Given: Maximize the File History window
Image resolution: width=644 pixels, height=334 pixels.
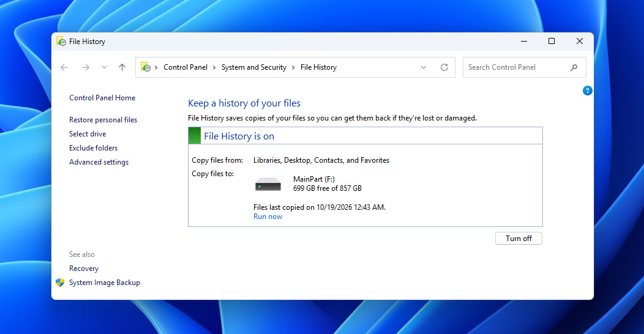Looking at the screenshot, I should (552, 41).
